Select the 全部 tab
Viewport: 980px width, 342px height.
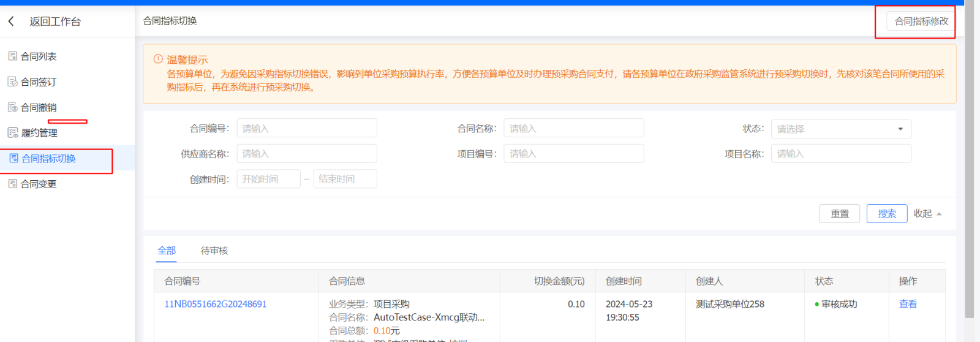[167, 251]
